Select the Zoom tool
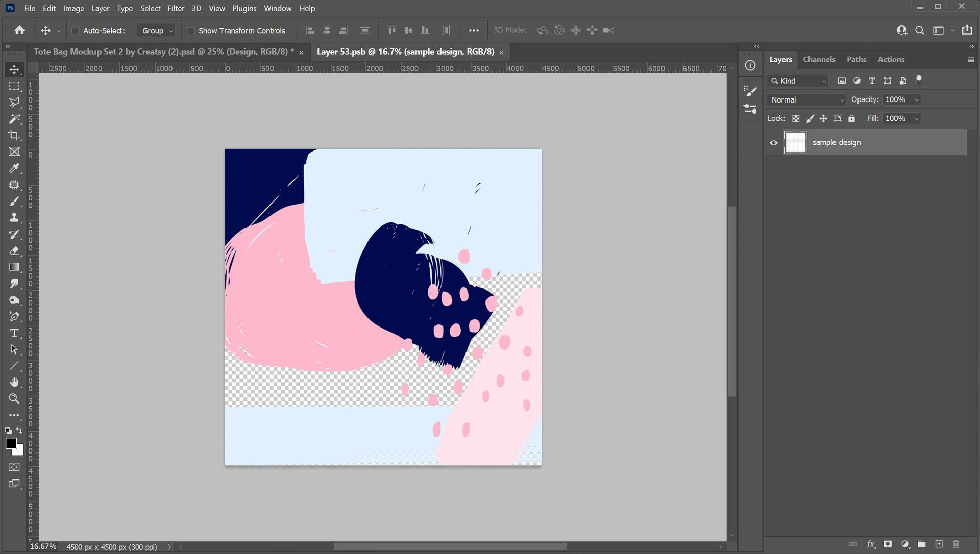The height and width of the screenshot is (554, 980). coord(14,398)
